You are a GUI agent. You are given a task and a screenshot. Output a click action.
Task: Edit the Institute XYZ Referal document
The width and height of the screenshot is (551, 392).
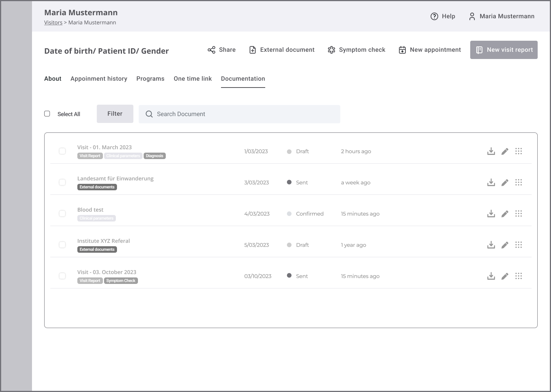(505, 245)
